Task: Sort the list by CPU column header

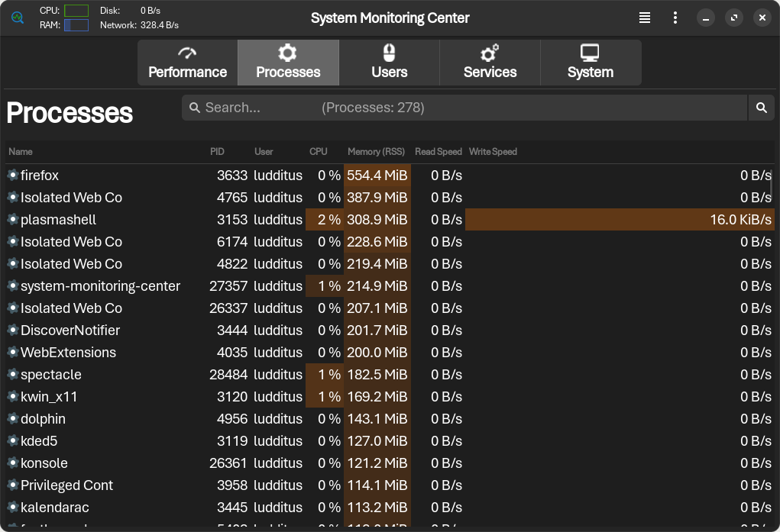Action: tap(318, 152)
